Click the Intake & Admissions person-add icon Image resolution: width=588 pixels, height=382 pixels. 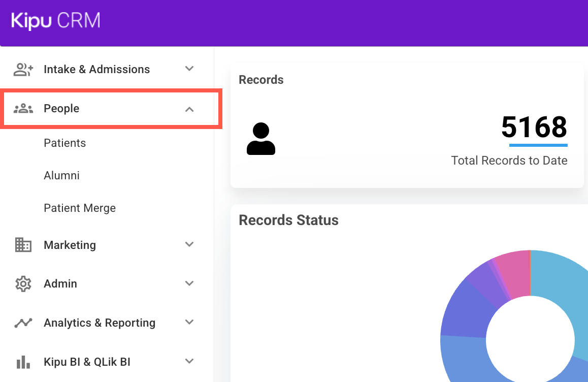pyautogui.click(x=23, y=70)
